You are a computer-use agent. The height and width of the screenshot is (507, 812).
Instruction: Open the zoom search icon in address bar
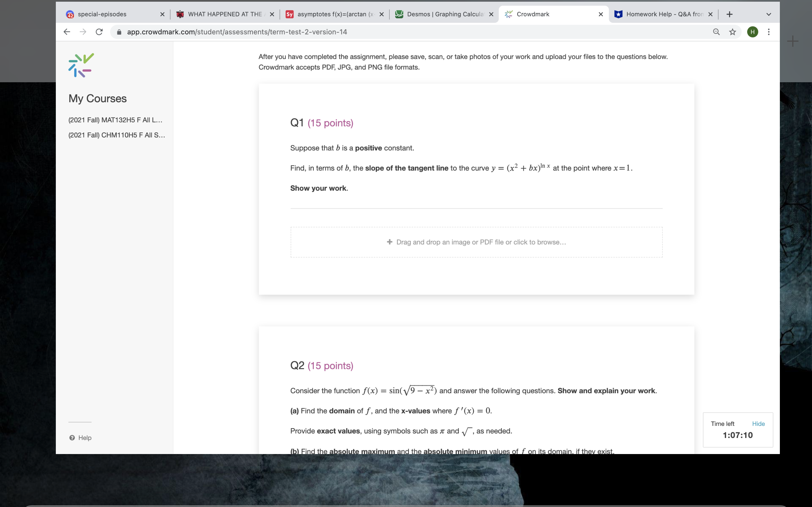coord(716,32)
